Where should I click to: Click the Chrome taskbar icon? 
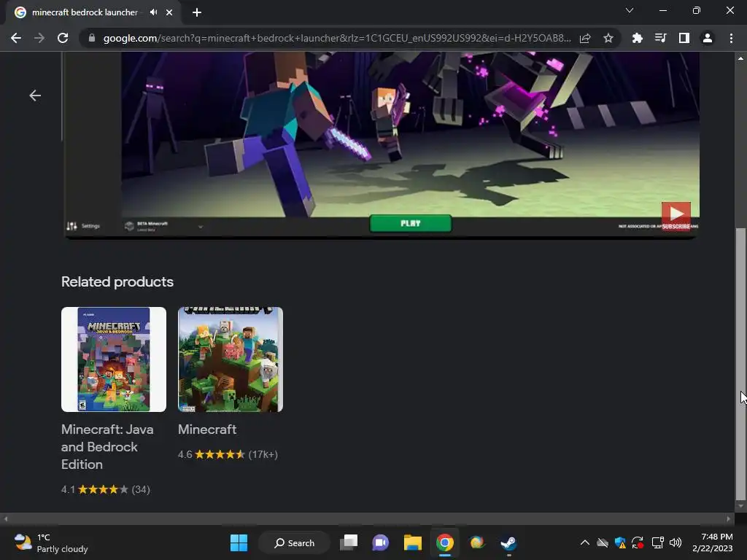point(444,542)
